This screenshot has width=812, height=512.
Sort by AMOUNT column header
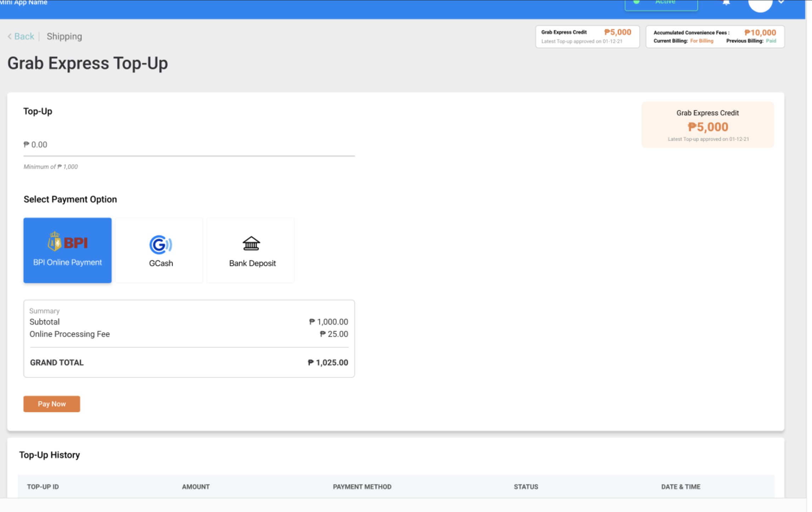[196, 486]
